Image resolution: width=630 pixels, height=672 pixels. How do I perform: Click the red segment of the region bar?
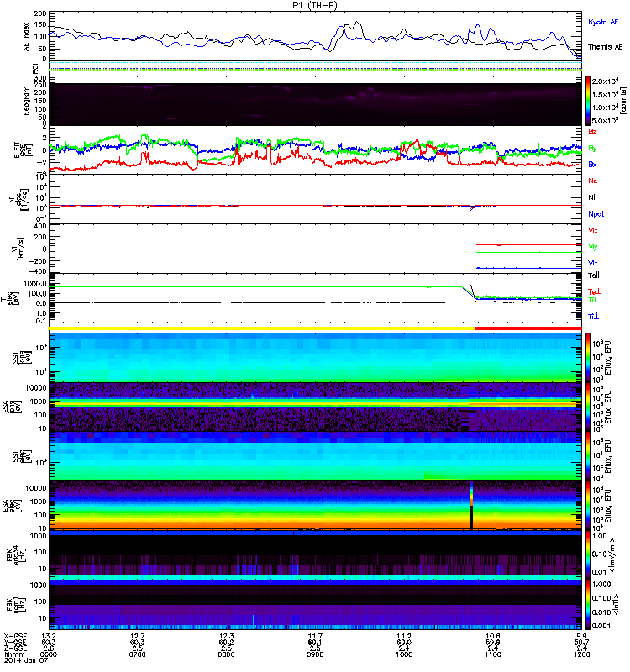coord(528,328)
